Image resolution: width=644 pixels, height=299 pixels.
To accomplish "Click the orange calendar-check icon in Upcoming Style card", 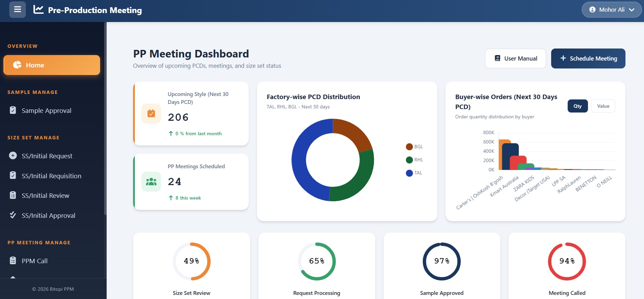I will tap(151, 113).
